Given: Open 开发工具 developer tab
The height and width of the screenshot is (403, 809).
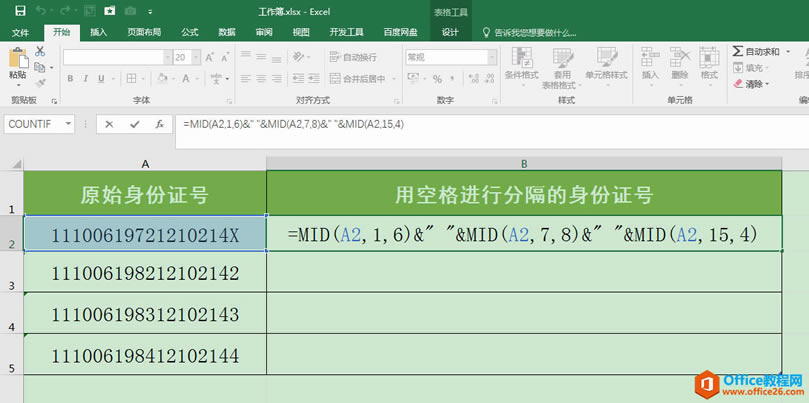Looking at the screenshot, I should pyautogui.click(x=347, y=33).
